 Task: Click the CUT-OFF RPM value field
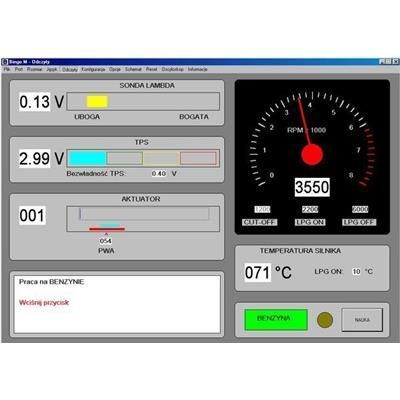(x=262, y=209)
